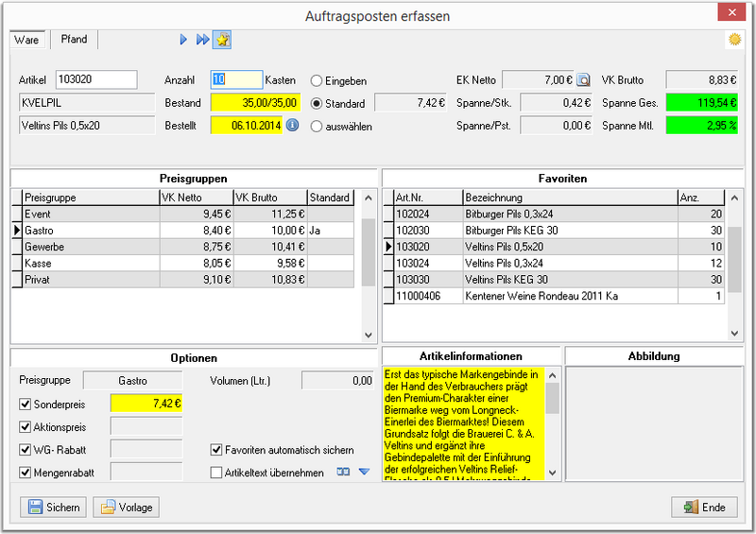Click the Sichern button
The height and width of the screenshot is (534, 756).
[x=53, y=507]
